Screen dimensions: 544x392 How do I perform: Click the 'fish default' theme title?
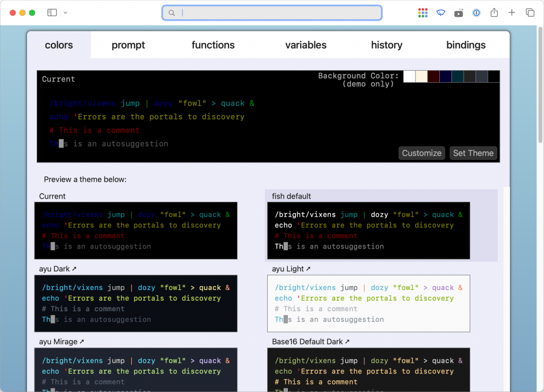pyautogui.click(x=292, y=196)
